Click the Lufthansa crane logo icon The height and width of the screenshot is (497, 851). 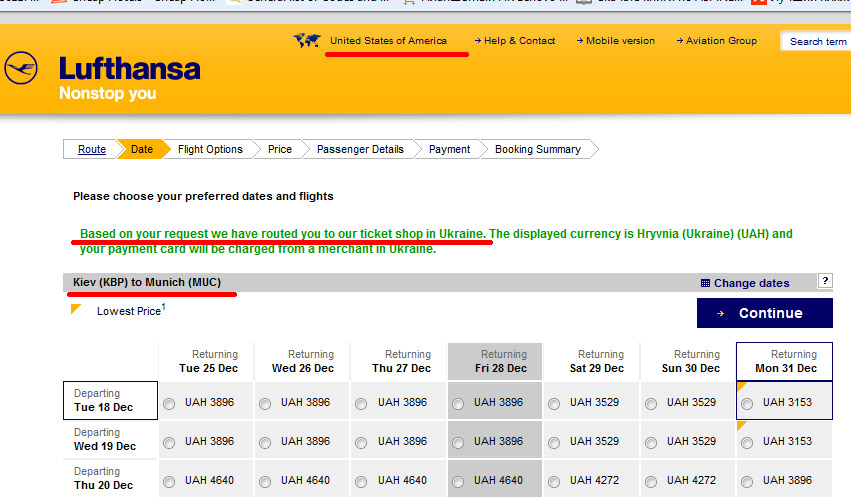point(21,69)
